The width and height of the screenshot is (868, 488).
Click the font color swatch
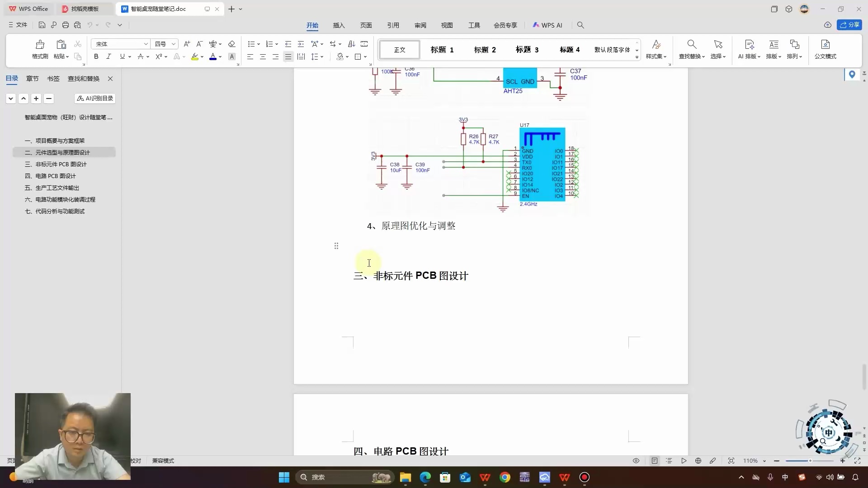tap(212, 56)
